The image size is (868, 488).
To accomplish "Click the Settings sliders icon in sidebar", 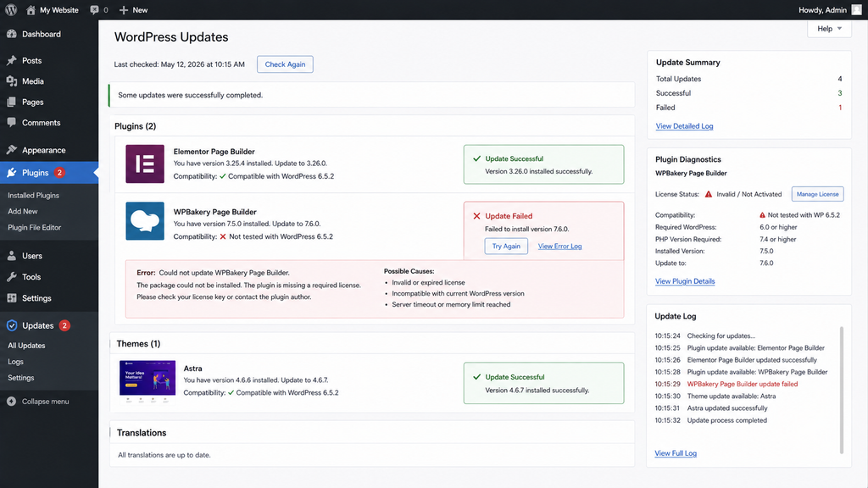I will click(12, 297).
